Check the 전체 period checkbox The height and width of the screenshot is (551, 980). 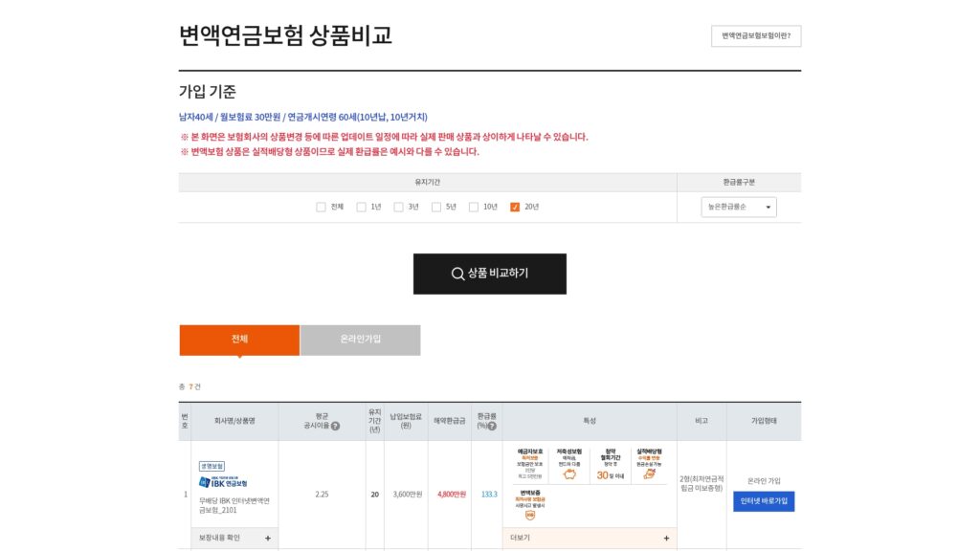tap(321, 207)
